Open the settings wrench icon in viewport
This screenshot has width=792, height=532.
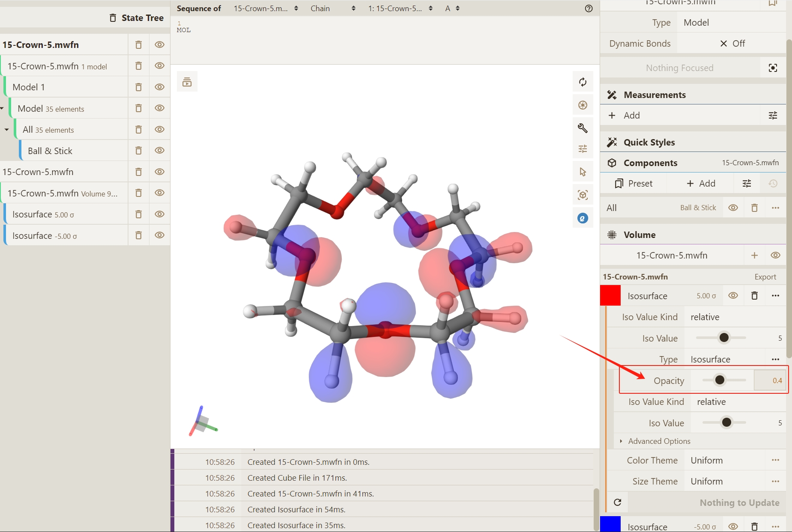[x=583, y=128]
